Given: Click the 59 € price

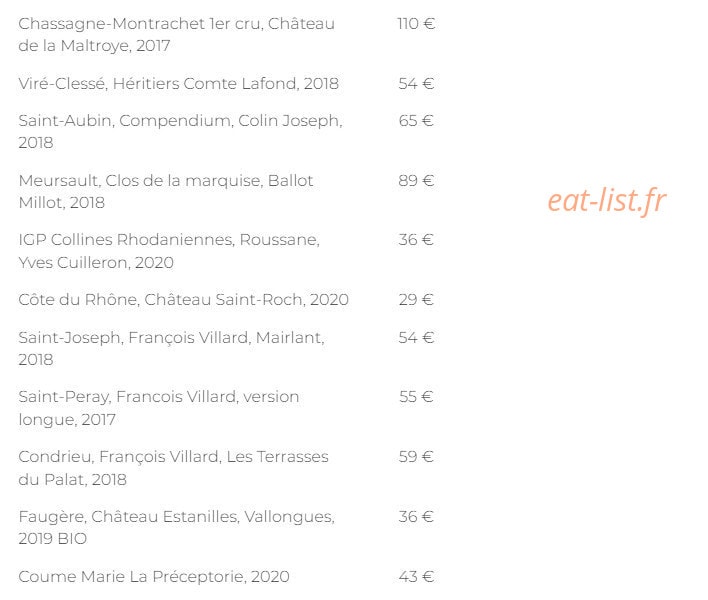Looking at the screenshot, I should 416,457.
